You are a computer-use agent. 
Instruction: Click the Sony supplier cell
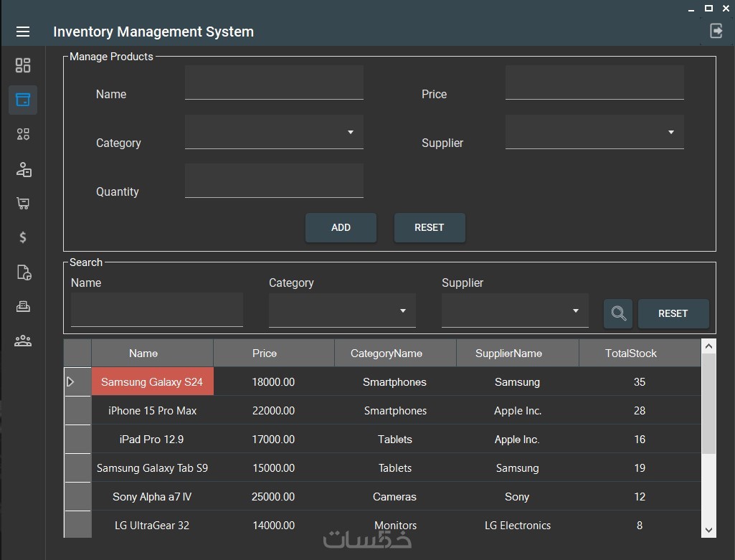coord(518,496)
